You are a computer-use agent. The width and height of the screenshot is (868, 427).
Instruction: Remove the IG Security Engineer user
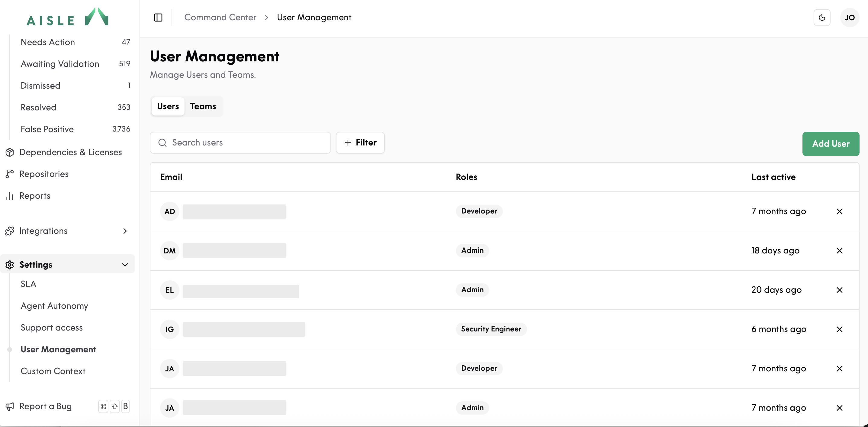click(839, 329)
